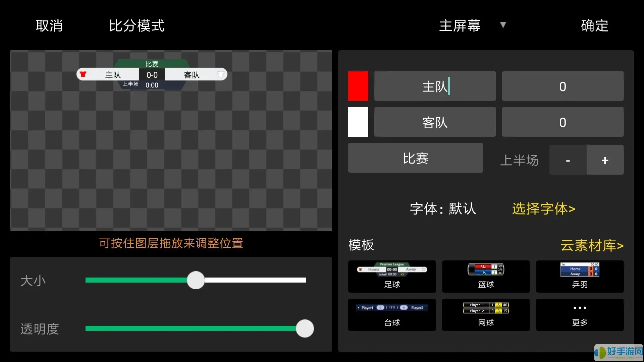Image resolution: width=644 pixels, height=362 pixels.
Task: Change the home team score value
Action: [x=563, y=86]
